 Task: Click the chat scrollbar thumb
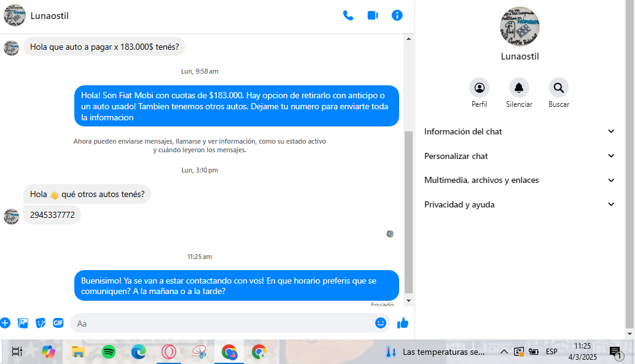click(408, 212)
